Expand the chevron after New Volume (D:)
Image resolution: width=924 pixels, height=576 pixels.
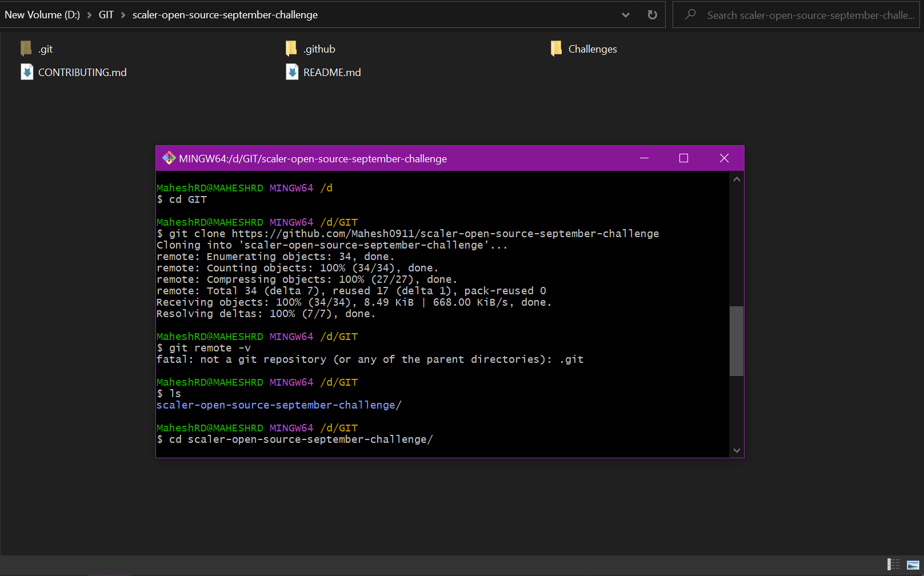pos(89,15)
